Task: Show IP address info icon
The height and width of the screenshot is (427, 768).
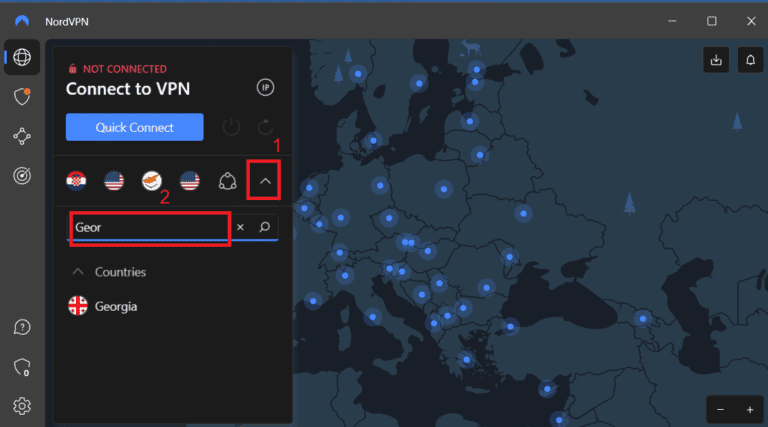Action: pos(265,88)
